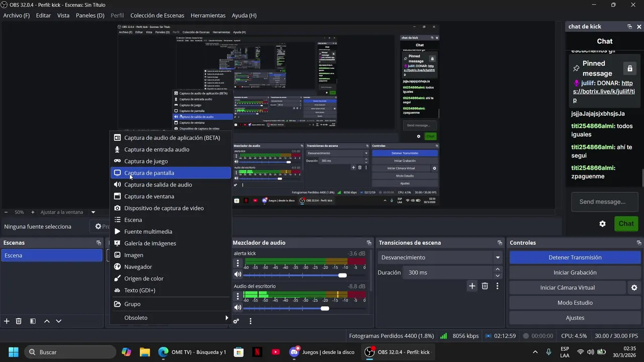644x362 pixels.
Task: Click the gear icon beside Ninguna fuente selecciona
Action: [98, 227]
